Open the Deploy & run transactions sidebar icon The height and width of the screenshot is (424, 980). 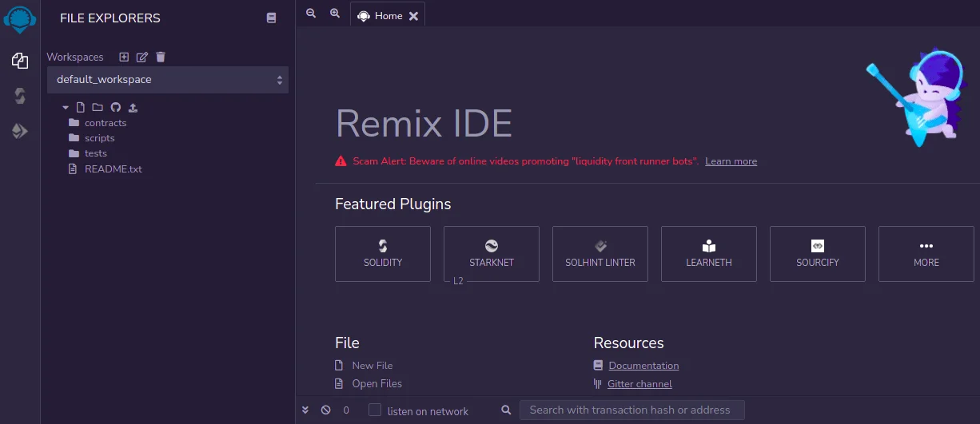(20, 131)
